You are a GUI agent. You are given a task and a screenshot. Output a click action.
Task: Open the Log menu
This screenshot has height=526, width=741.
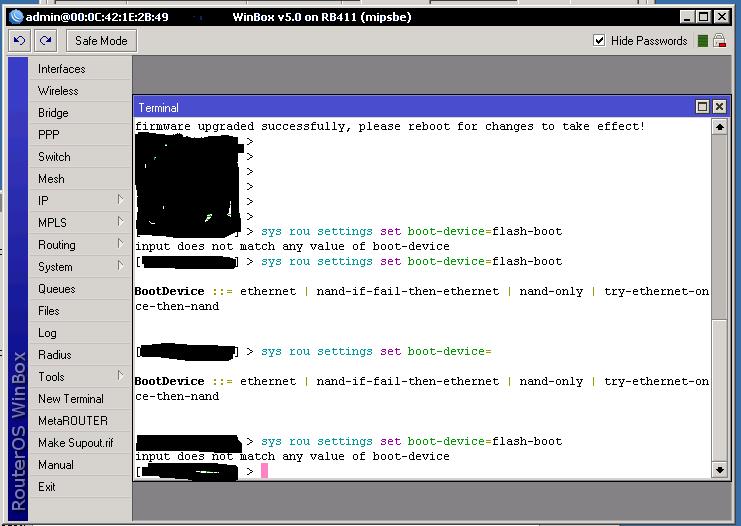[x=80, y=333]
